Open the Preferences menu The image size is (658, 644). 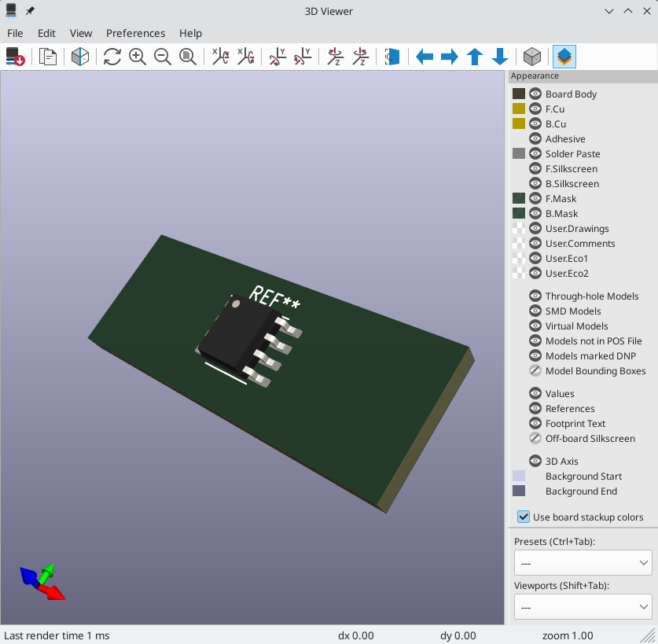(135, 33)
